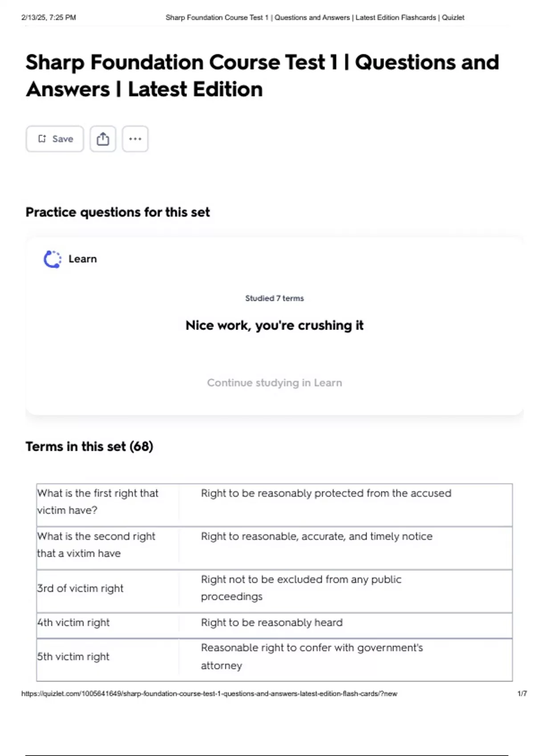Click the "4th victim right" term
The width and height of the screenshot is (534, 756).
coord(73,623)
